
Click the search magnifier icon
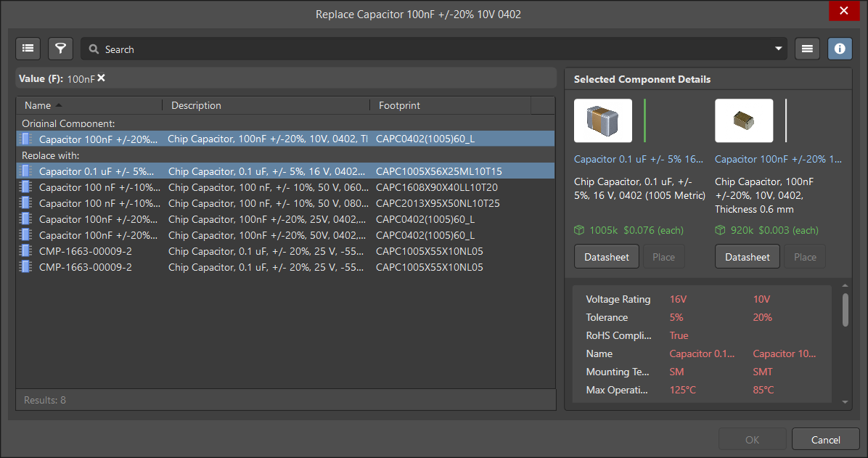click(94, 49)
